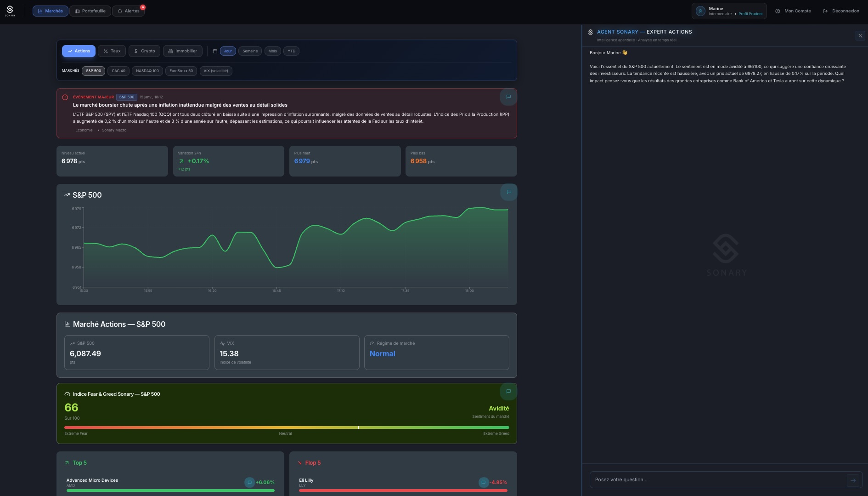868x496 pixels.
Task: Select the Immobilier asset class
Action: click(182, 51)
